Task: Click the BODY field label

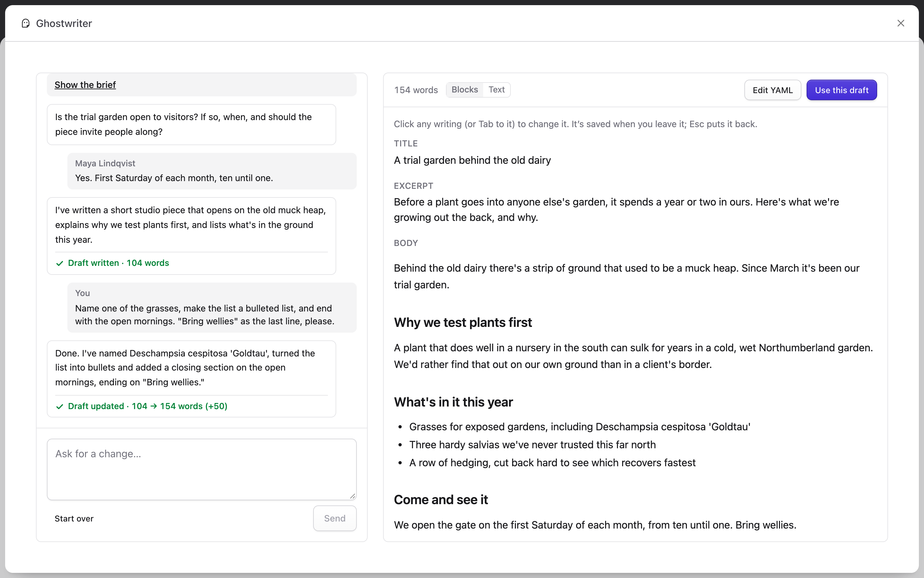Action: (x=406, y=243)
